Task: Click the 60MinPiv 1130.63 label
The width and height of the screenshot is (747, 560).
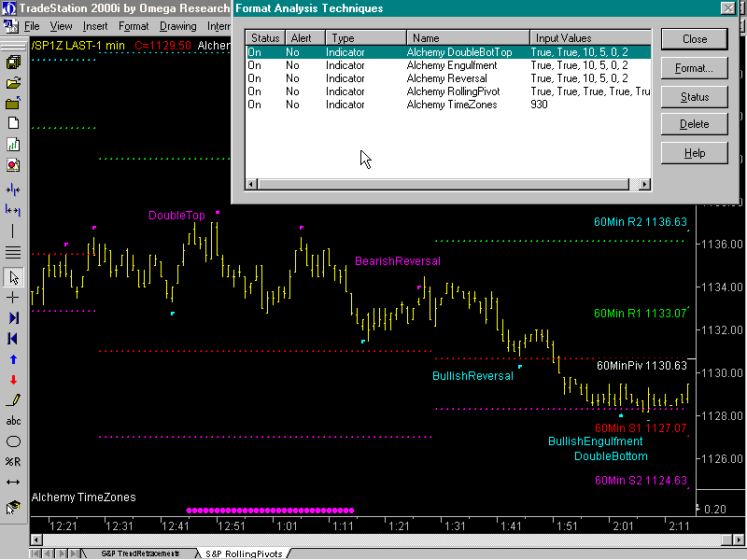Action: tap(641, 366)
